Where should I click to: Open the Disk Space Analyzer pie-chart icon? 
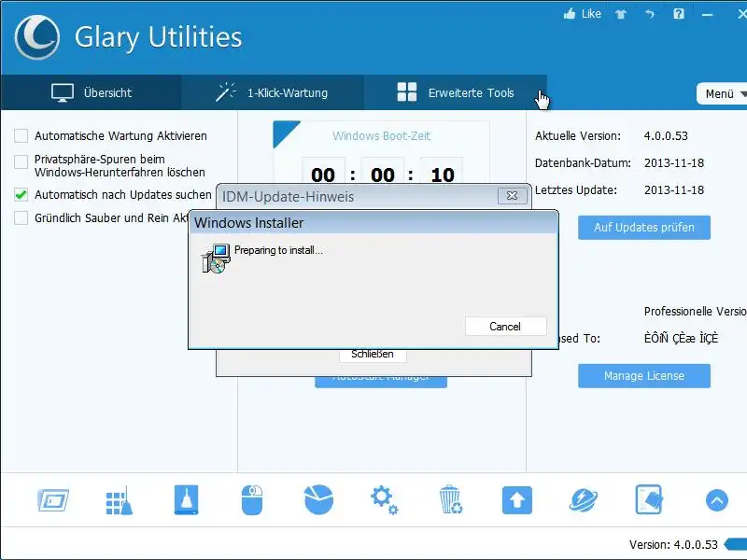coord(318,500)
